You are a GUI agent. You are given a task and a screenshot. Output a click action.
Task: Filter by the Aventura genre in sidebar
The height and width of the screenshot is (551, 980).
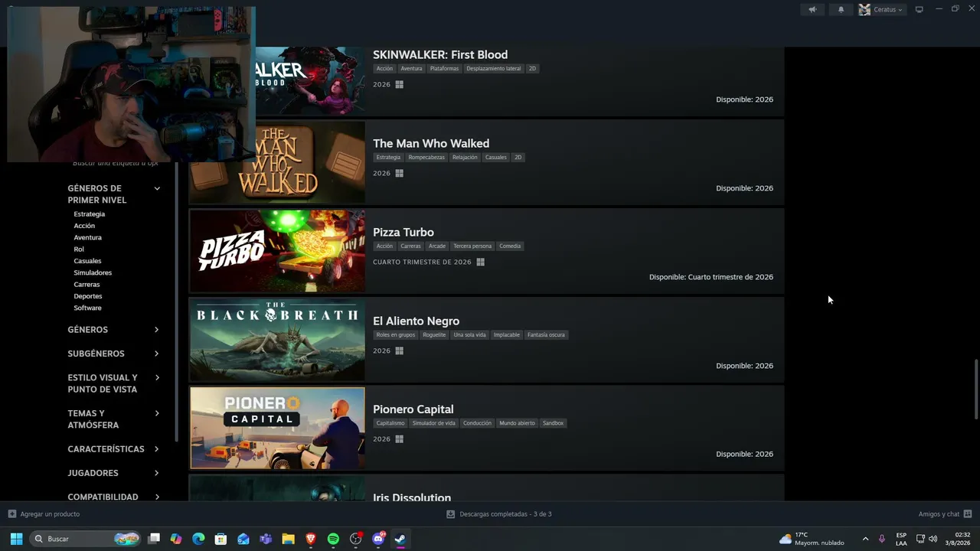pyautogui.click(x=87, y=237)
